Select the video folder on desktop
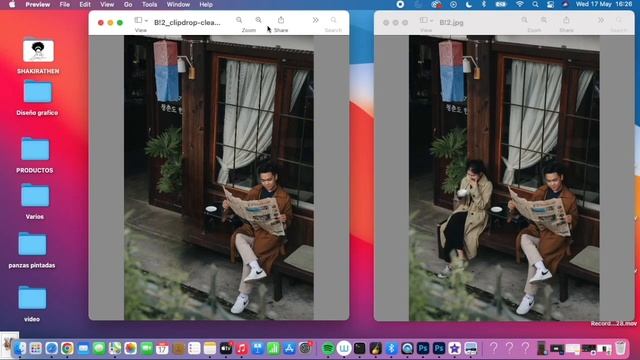The width and height of the screenshot is (640, 360). (x=32, y=304)
